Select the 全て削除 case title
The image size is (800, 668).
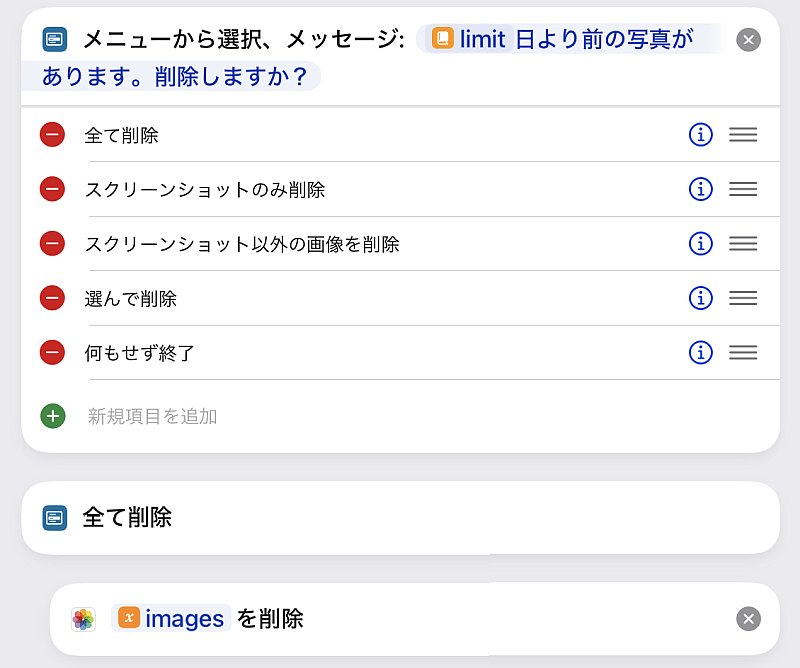tap(127, 517)
